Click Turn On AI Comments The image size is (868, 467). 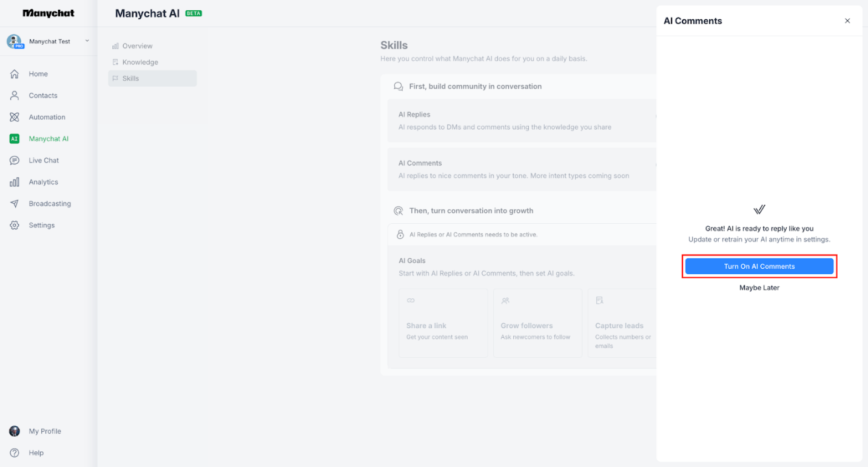pyautogui.click(x=759, y=266)
